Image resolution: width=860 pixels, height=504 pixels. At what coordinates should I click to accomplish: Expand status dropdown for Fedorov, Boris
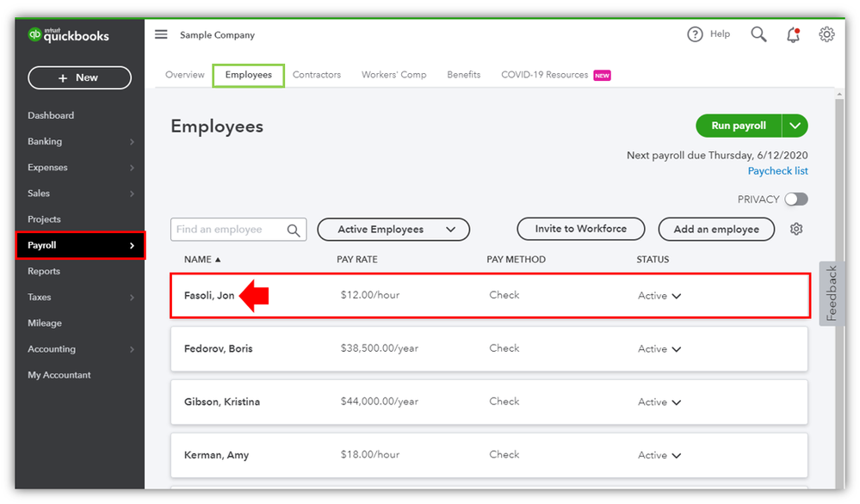677,349
